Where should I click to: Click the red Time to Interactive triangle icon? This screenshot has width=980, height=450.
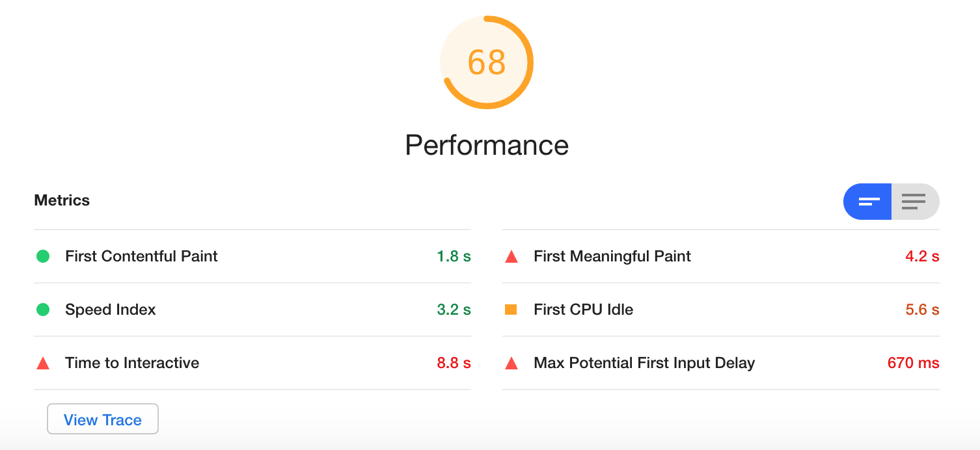44,363
